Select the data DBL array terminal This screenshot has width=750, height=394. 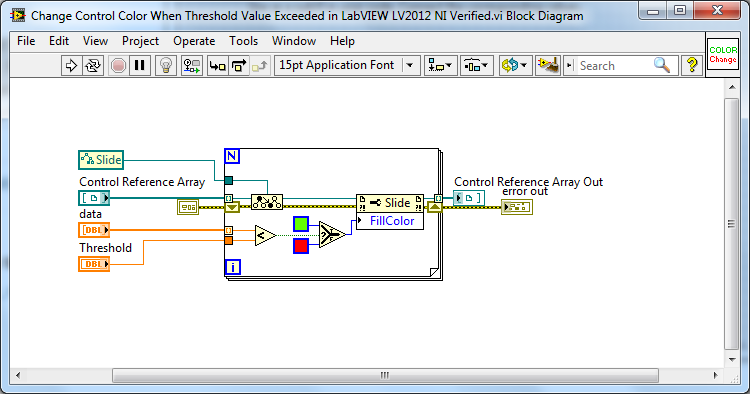pyautogui.click(x=94, y=230)
